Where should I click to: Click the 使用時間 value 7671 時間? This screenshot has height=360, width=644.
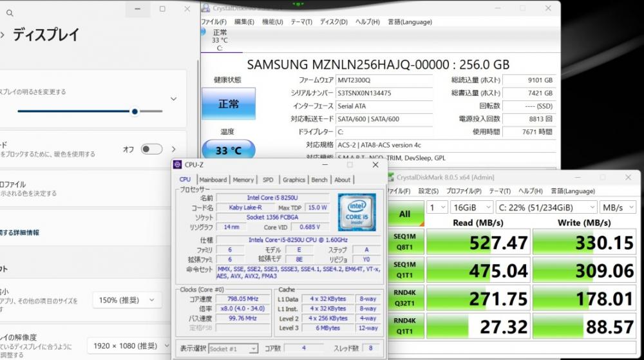pyautogui.click(x=529, y=132)
